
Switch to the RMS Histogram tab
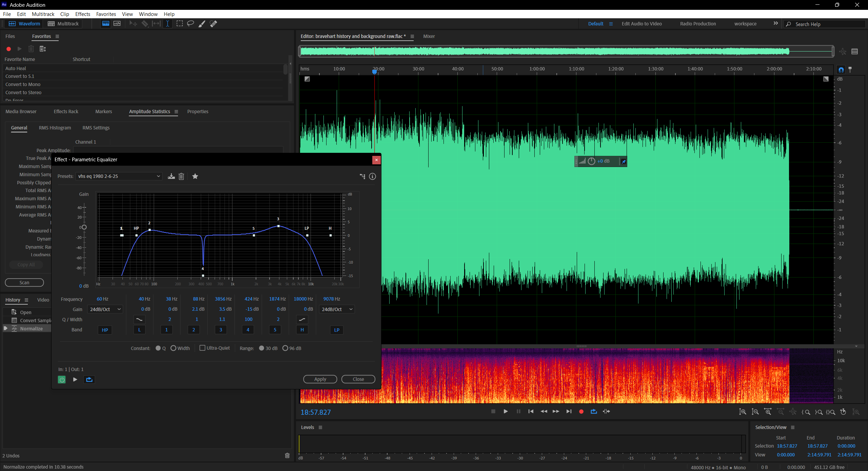[x=55, y=128]
